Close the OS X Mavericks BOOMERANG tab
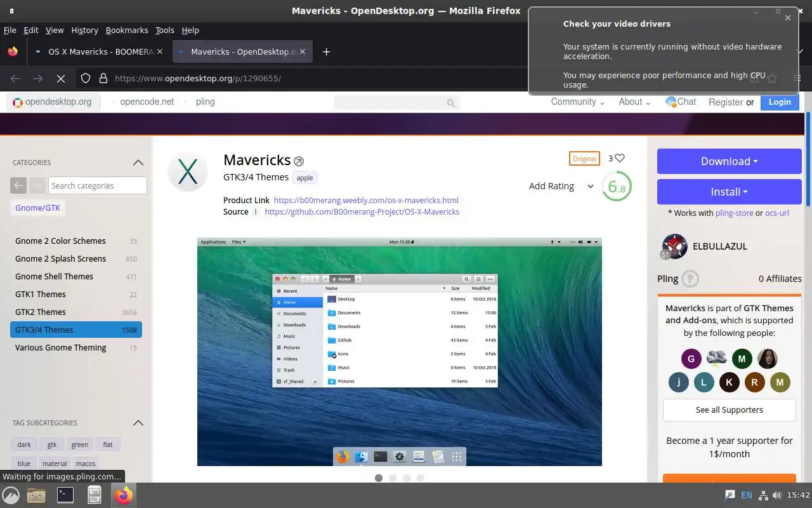 [x=159, y=52]
